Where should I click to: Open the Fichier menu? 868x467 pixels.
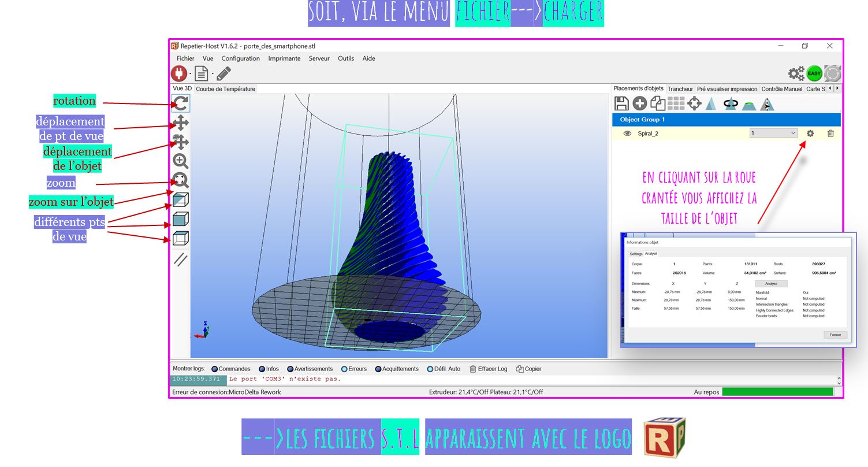pyautogui.click(x=185, y=58)
